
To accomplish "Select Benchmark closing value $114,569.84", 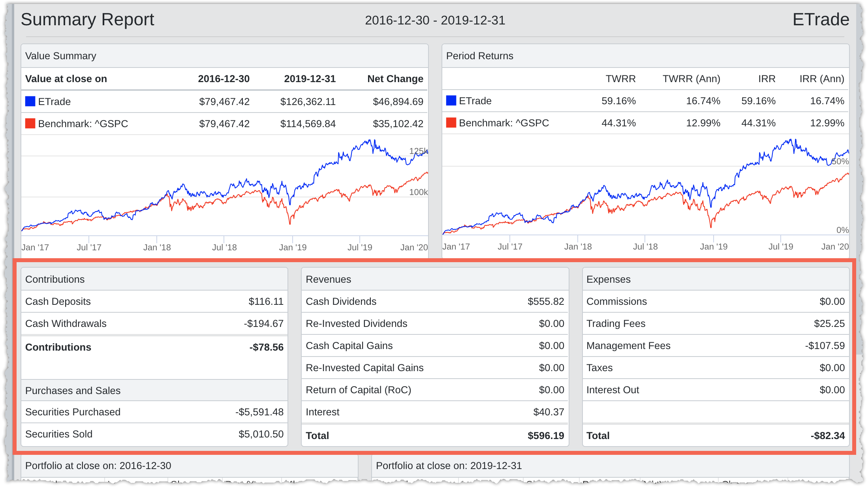I will (x=308, y=124).
